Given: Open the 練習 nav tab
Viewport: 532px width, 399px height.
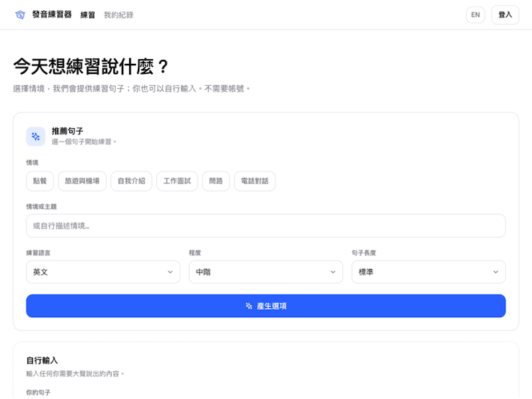Looking at the screenshot, I should tap(87, 15).
